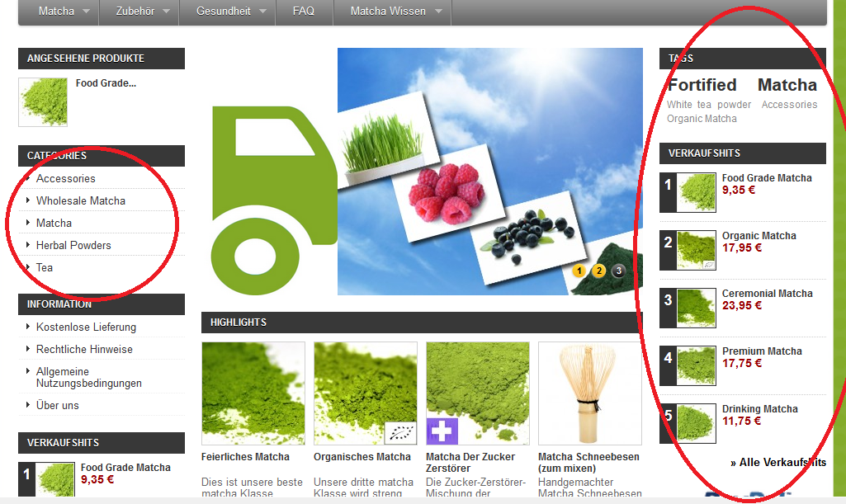This screenshot has width=846, height=504.
Task: Click the raspberries photo in banner
Action: pyautogui.click(x=447, y=193)
